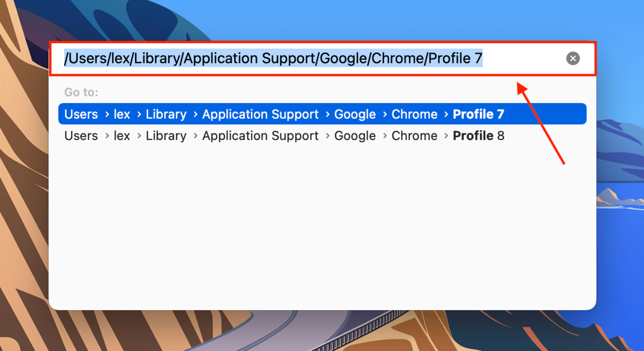Click Google in the highlighted breadcrumb
Viewport: 644px width, 351px height.
[355, 114]
